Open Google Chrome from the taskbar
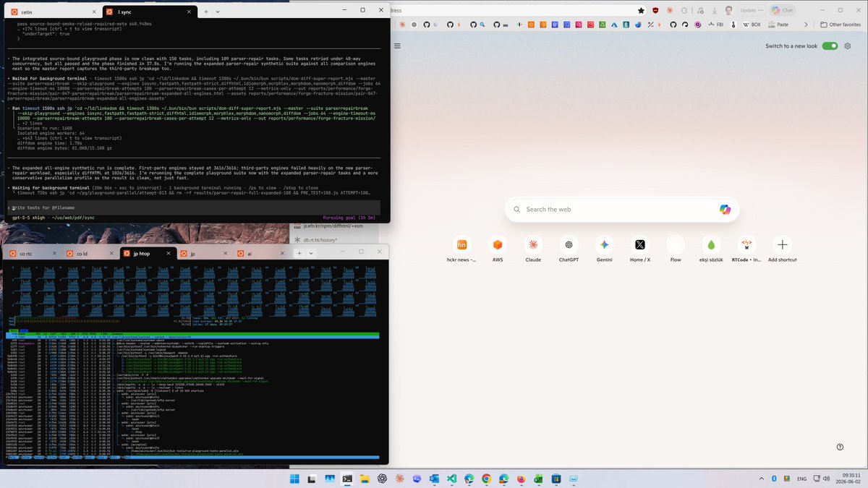Screen dimensions: 868x488 click(487, 479)
